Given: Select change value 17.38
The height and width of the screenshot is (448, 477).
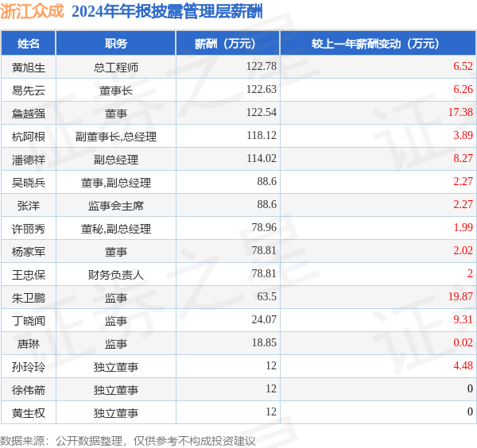Looking at the screenshot, I should point(460,113).
